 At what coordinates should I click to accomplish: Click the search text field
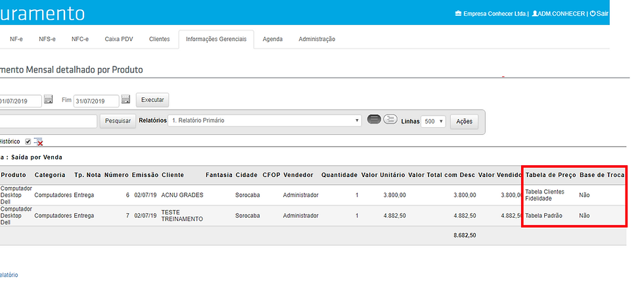pyautogui.click(x=49, y=121)
